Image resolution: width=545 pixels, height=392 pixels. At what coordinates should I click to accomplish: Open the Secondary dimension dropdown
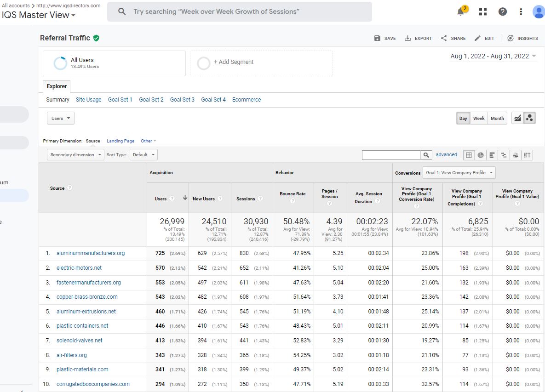(75, 155)
